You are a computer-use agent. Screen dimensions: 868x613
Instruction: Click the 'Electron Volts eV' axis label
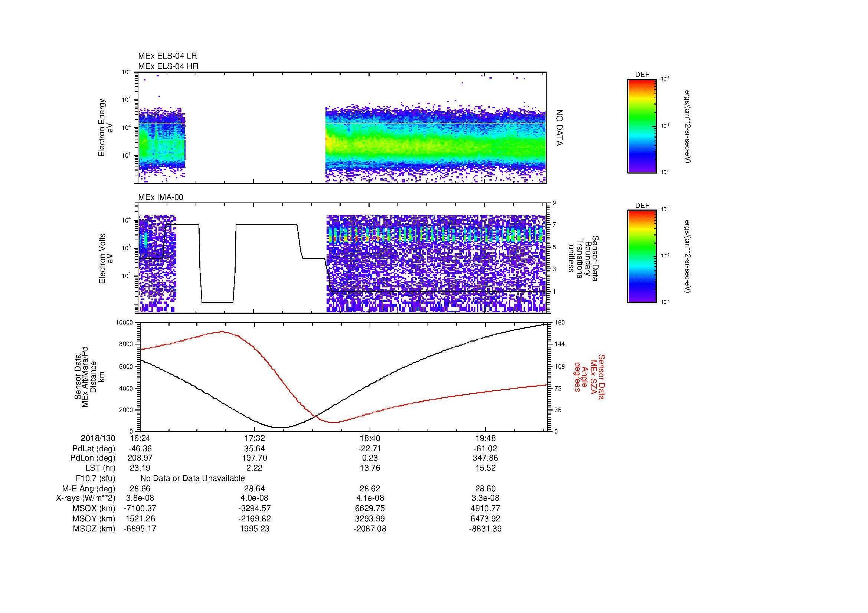coord(106,258)
